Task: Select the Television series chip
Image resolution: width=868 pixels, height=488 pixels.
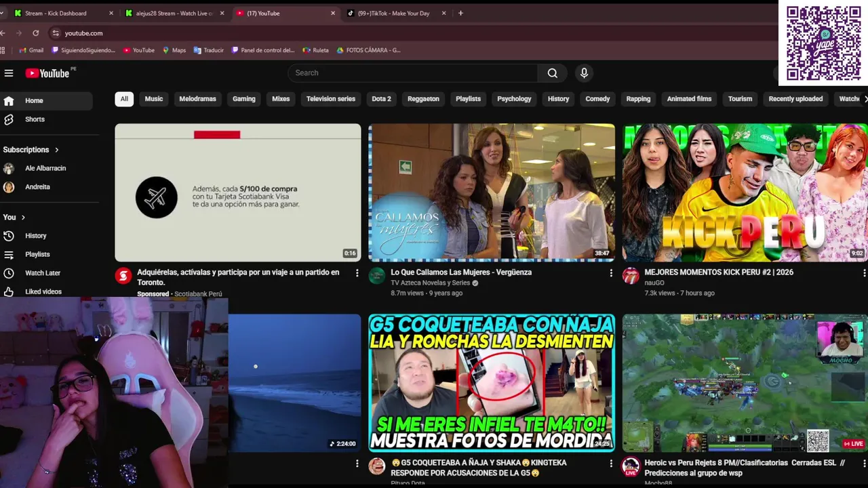Action: [x=331, y=99]
